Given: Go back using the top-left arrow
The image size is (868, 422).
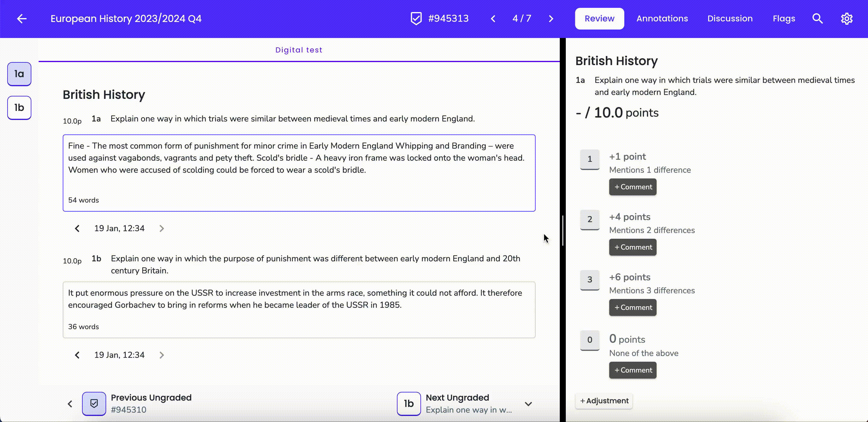Looking at the screenshot, I should 22,18.
